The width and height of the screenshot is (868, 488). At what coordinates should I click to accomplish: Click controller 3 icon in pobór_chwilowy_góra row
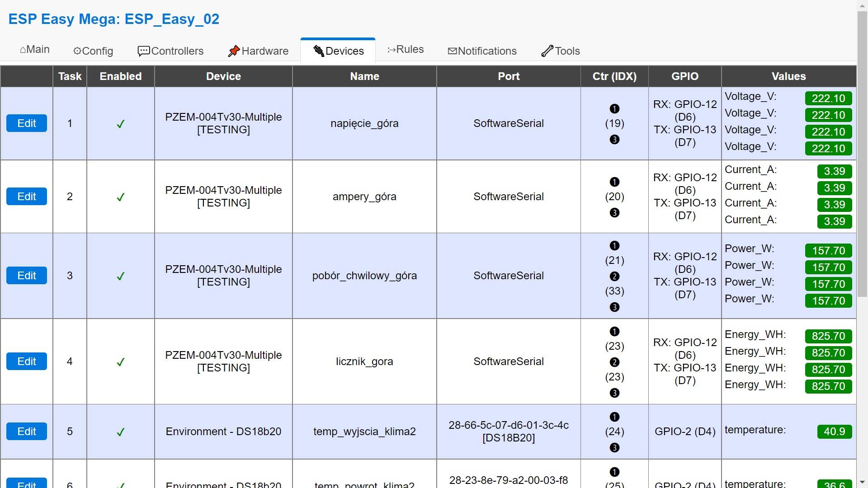[x=614, y=307]
